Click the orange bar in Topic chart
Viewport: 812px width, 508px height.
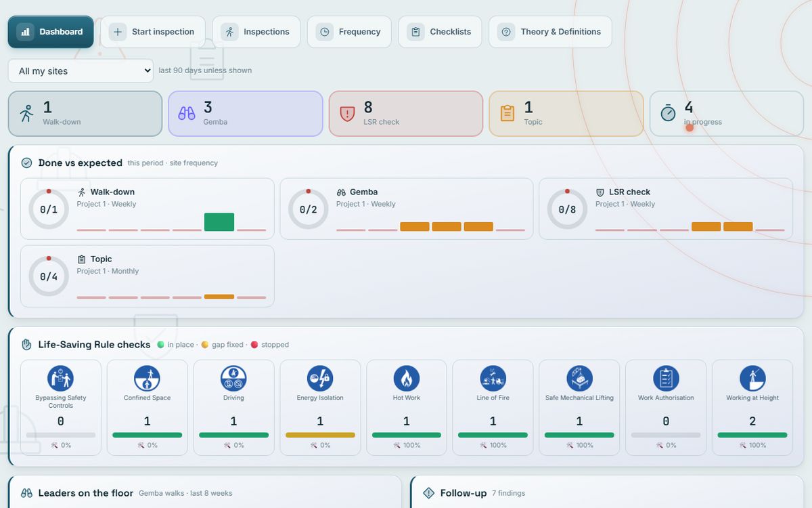(x=219, y=297)
